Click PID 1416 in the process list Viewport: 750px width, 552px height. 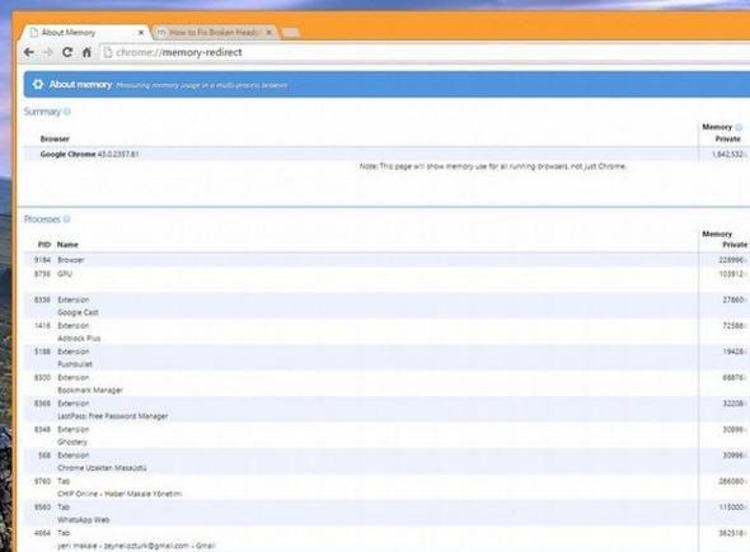(42, 325)
